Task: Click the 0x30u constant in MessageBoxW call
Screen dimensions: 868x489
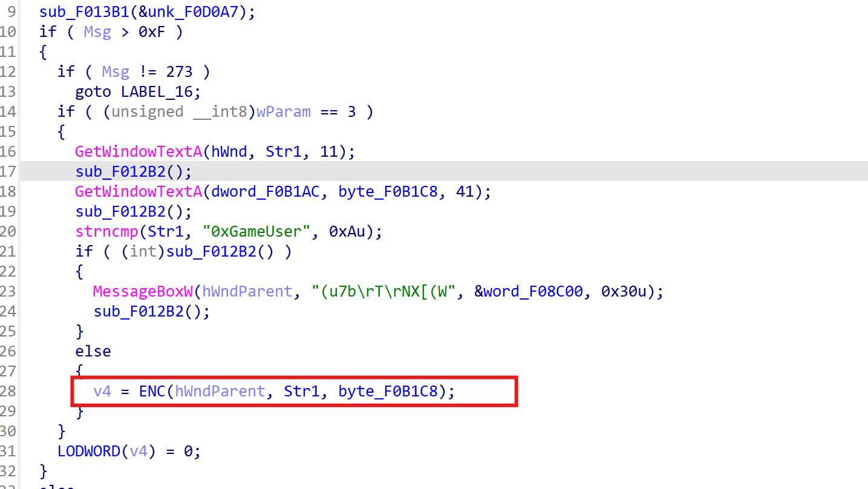Action: [x=624, y=292]
